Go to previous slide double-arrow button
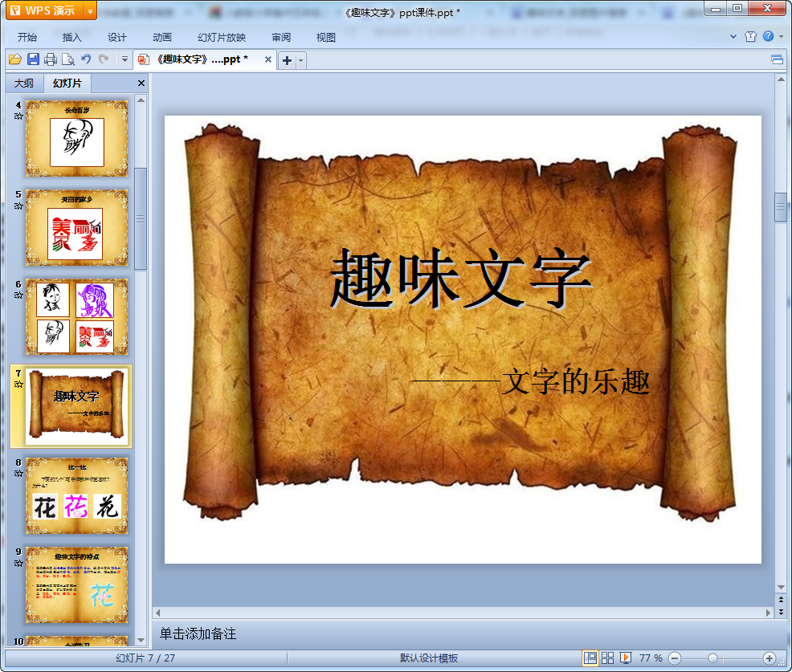This screenshot has width=792, height=672. tap(781, 600)
